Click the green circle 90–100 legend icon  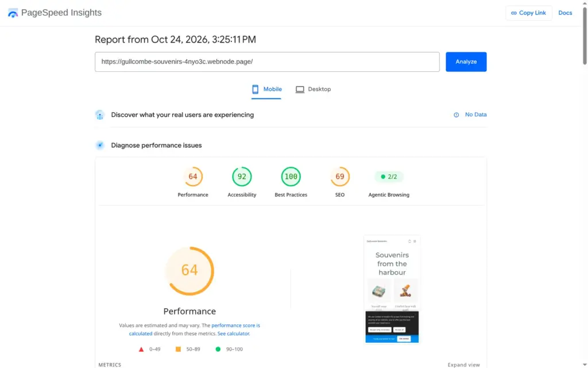pyautogui.click(x=218, y=349)
